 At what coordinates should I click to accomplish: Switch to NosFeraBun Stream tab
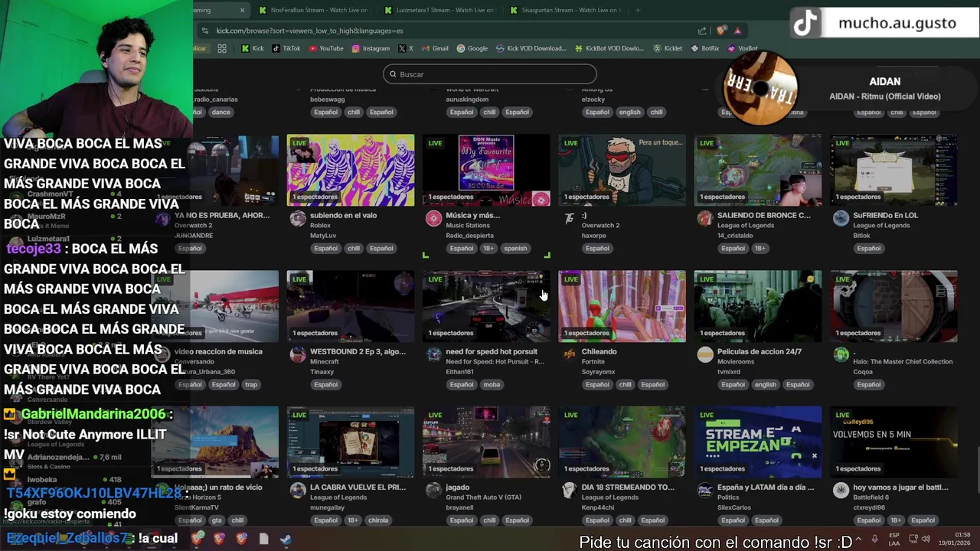tap(313, 10)
